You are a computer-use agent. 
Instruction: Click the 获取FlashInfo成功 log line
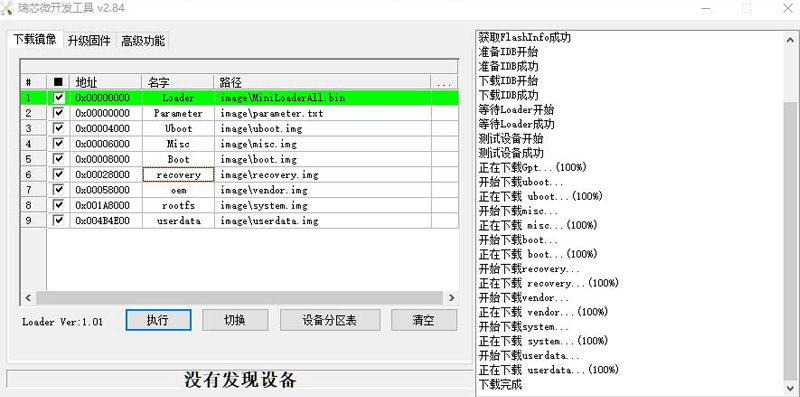524,37
